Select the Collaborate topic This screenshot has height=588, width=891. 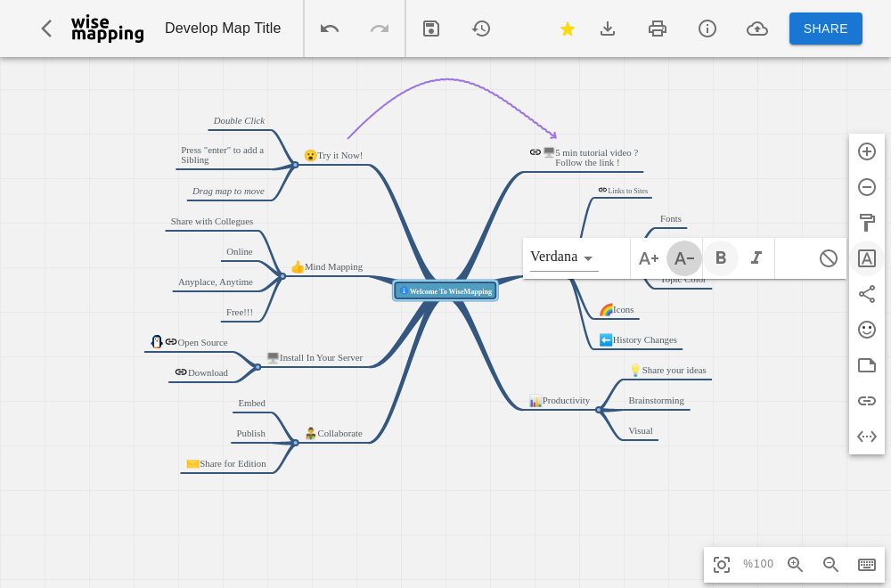[333, 433]
